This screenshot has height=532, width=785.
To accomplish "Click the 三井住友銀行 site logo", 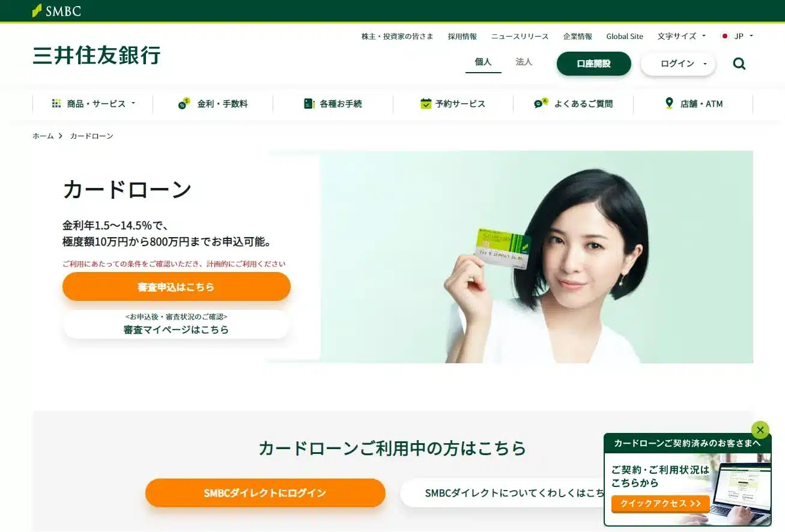I will click(x=97, y=55).
